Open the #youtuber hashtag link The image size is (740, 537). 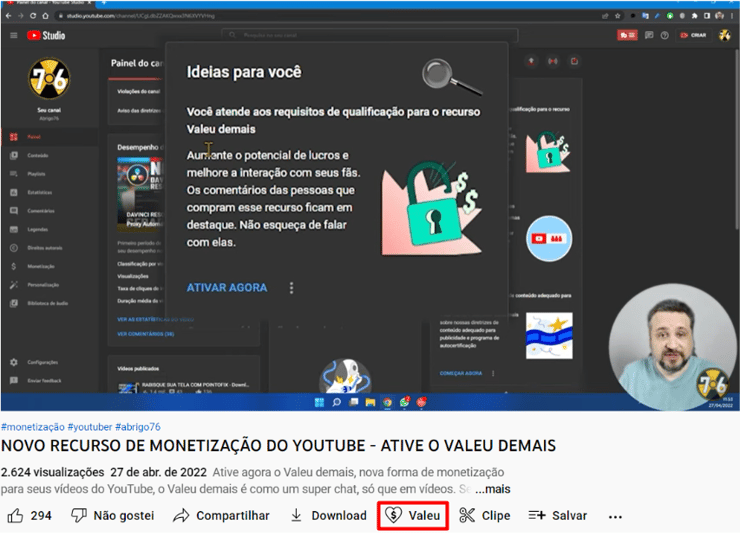tap(90, 427)
